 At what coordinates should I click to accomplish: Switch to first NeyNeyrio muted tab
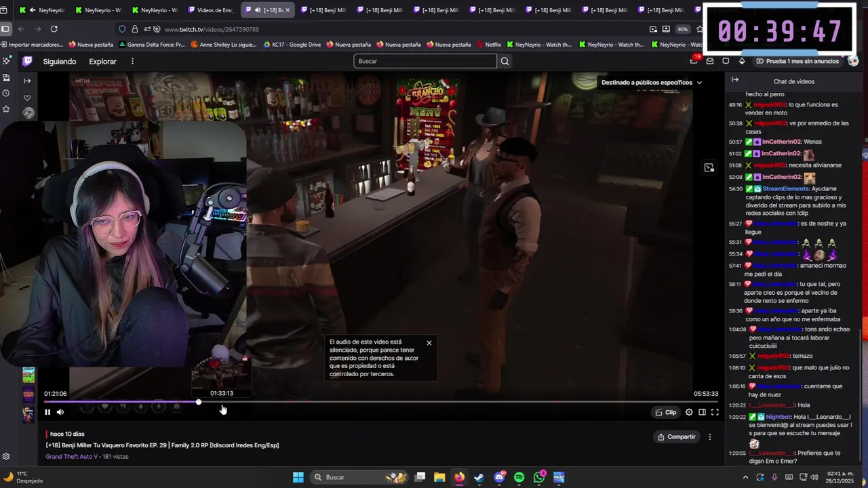click(43, 10)
